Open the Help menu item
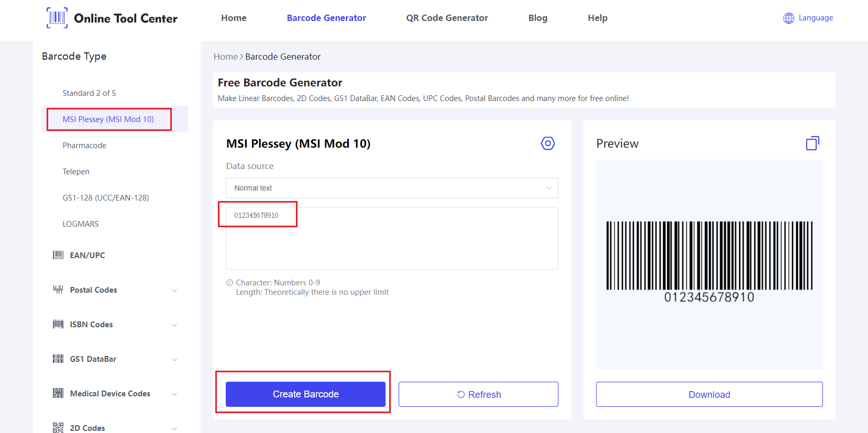This screenshot has width=868, height=433. pos(598,18)
